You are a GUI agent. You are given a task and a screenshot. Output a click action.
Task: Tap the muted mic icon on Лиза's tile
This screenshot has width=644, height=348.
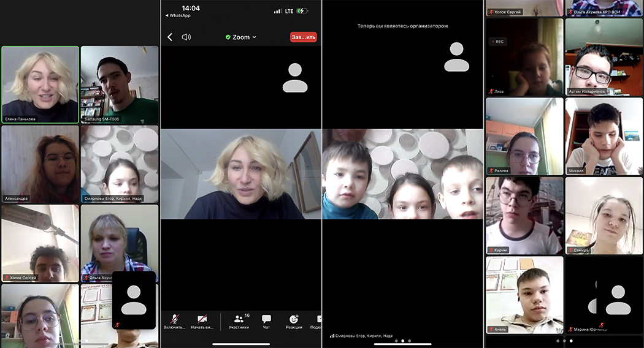pyautogui.click(x=491, y=91)
